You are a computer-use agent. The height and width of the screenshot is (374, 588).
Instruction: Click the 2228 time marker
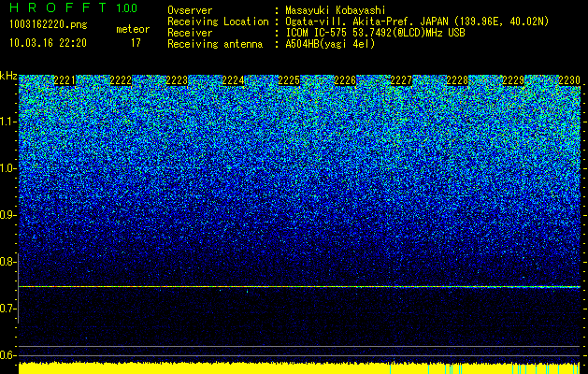point(457,80)
